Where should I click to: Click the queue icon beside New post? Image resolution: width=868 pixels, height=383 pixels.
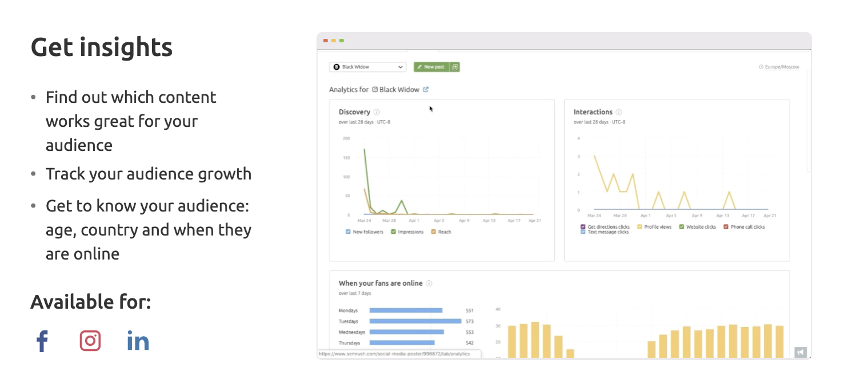pos(455,67)
